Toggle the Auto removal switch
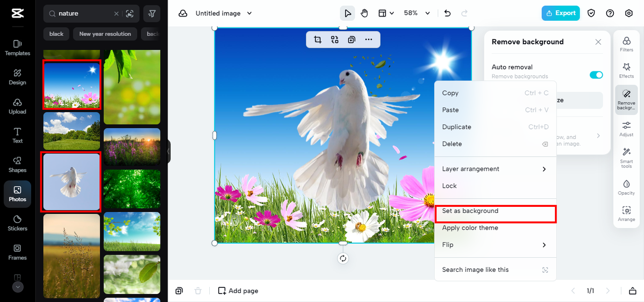The image size is (644, 302). 596,75
